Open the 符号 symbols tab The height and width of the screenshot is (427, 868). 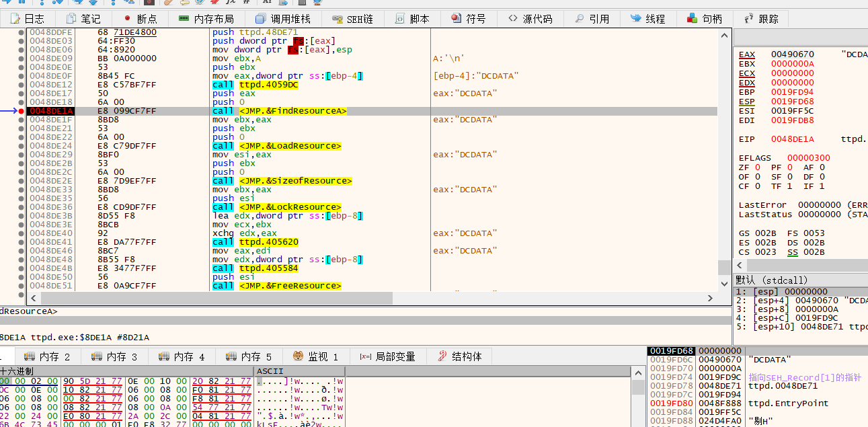(469, 19)
